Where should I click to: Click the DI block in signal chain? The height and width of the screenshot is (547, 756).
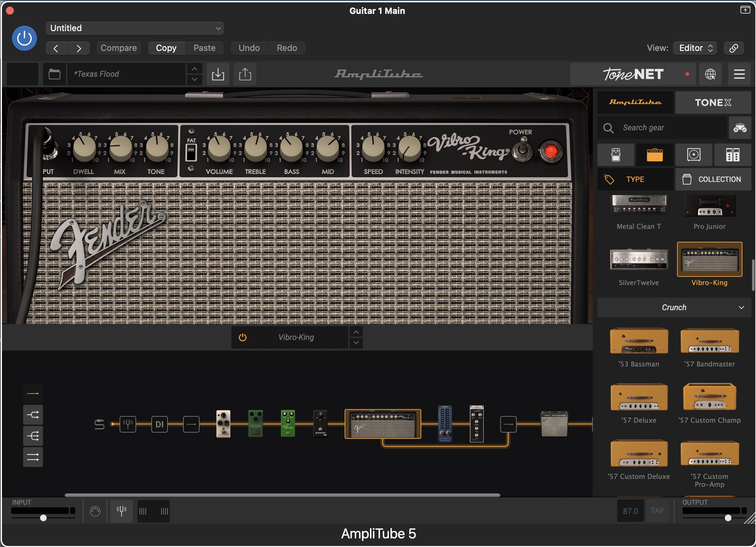click(x=159, y=424)
